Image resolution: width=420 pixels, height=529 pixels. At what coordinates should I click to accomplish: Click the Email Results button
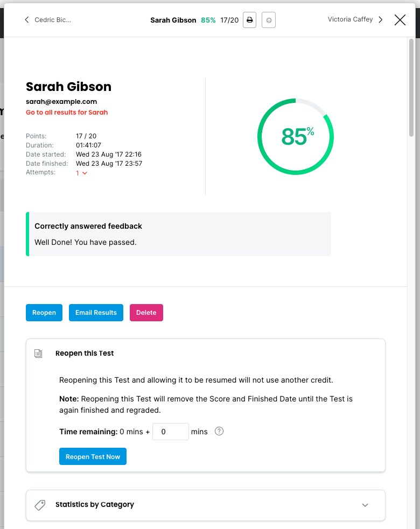pos(96,313)
